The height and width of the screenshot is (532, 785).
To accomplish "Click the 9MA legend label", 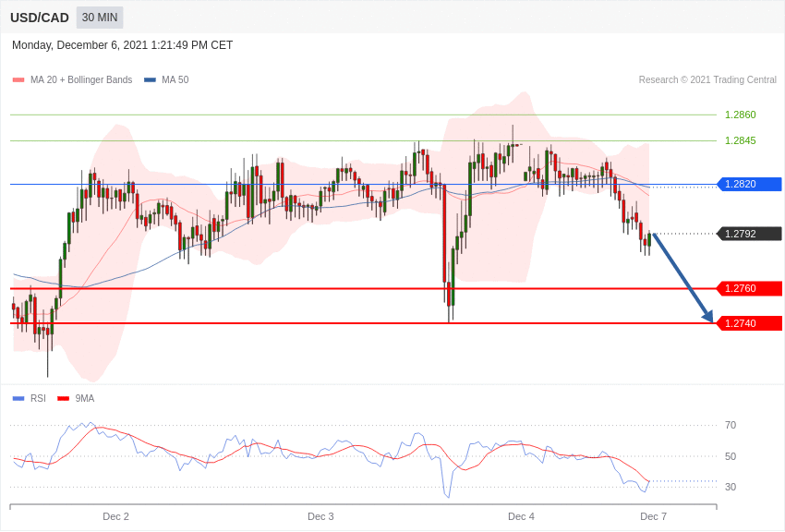I will 85,398.
